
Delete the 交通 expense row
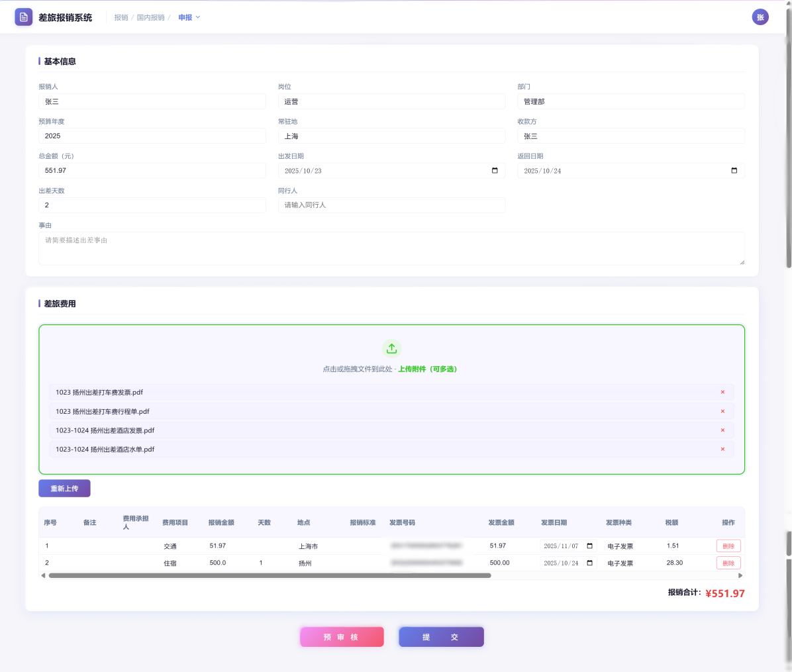(728, 546)
